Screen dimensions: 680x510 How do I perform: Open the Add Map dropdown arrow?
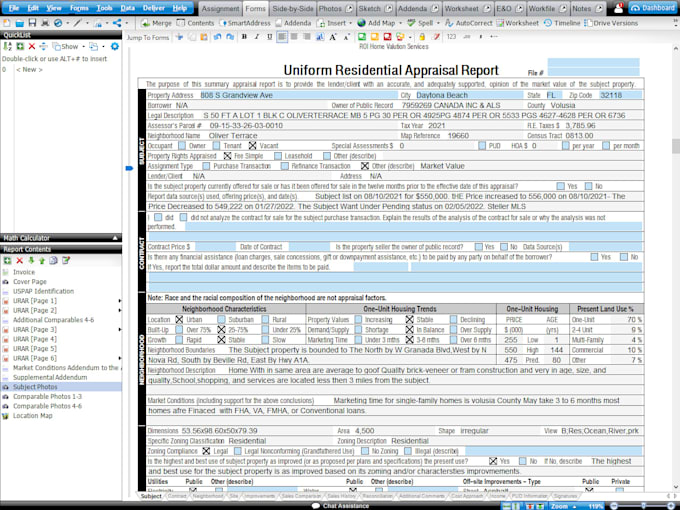click(x=400, y=23)
